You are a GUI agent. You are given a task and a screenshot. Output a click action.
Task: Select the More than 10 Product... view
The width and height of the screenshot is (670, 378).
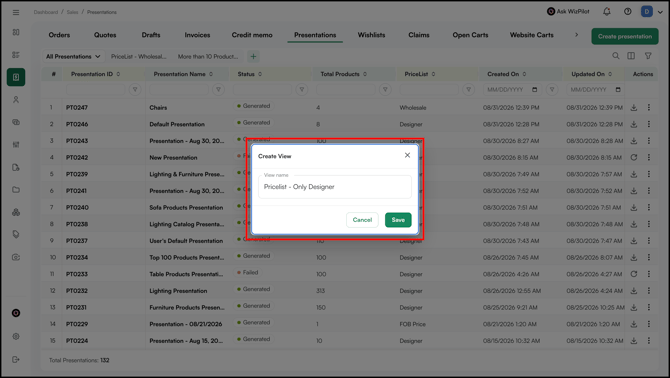(208, 56)
